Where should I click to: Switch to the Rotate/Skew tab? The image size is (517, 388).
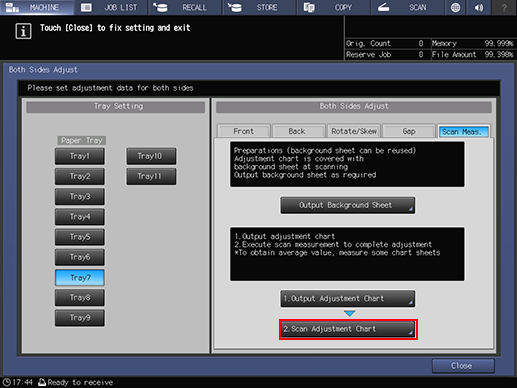pyautogui.click(x=354, y=131)
